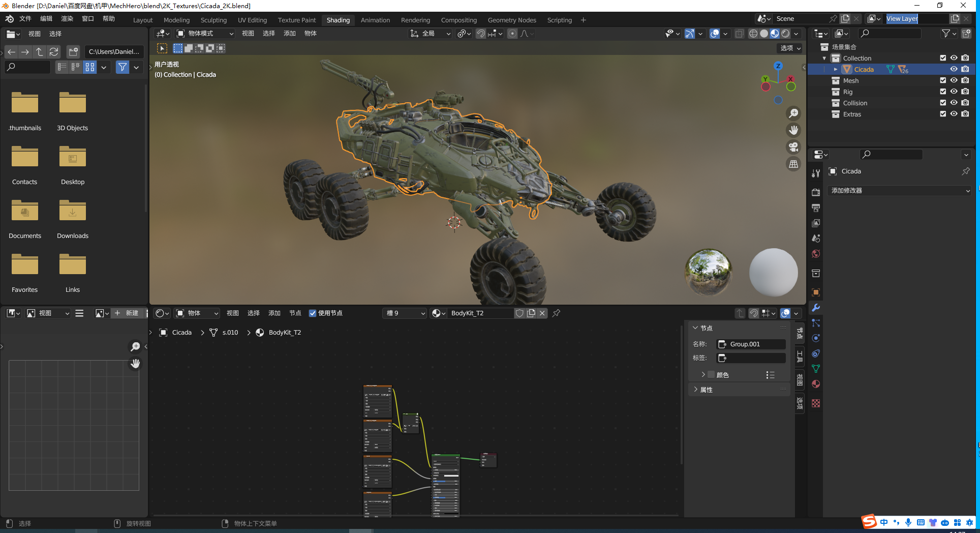The height and width of the screenshot is (533, 980).
Task: Open the Material properties tab icon
Action: [816, 384]
